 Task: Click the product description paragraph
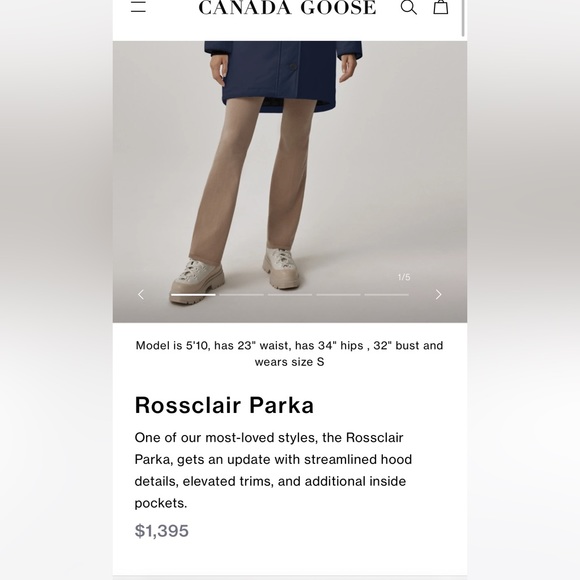273,470
